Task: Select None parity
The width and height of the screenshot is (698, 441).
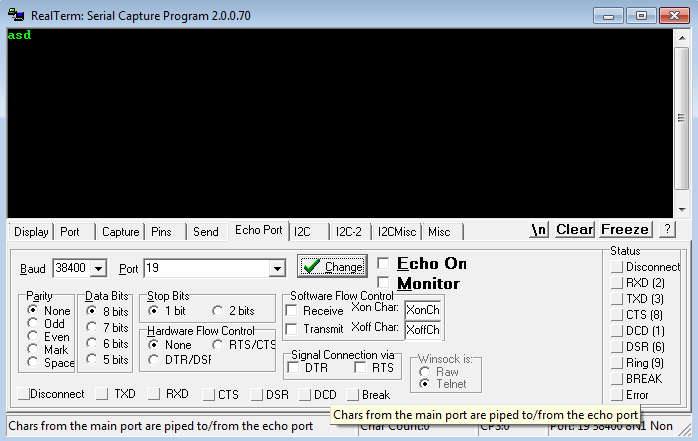Action: [x=32, y=310]
